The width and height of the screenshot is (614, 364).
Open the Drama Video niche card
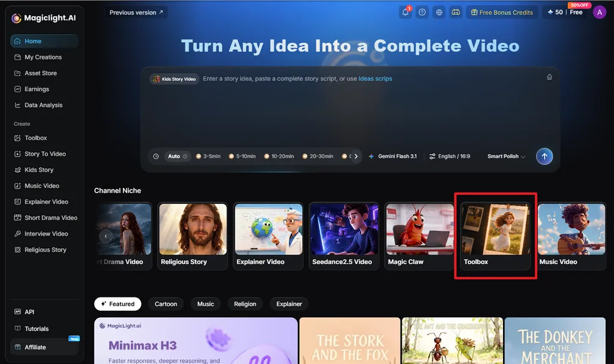[x=124, y=236]
